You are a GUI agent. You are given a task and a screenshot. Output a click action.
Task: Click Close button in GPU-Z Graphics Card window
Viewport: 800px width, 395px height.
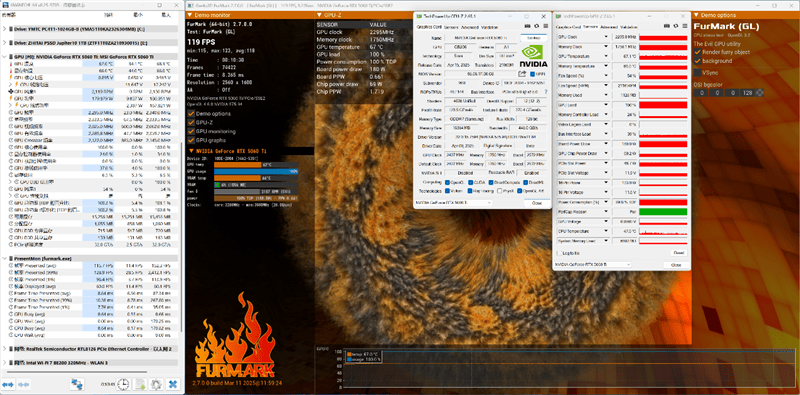pos(537,203)
